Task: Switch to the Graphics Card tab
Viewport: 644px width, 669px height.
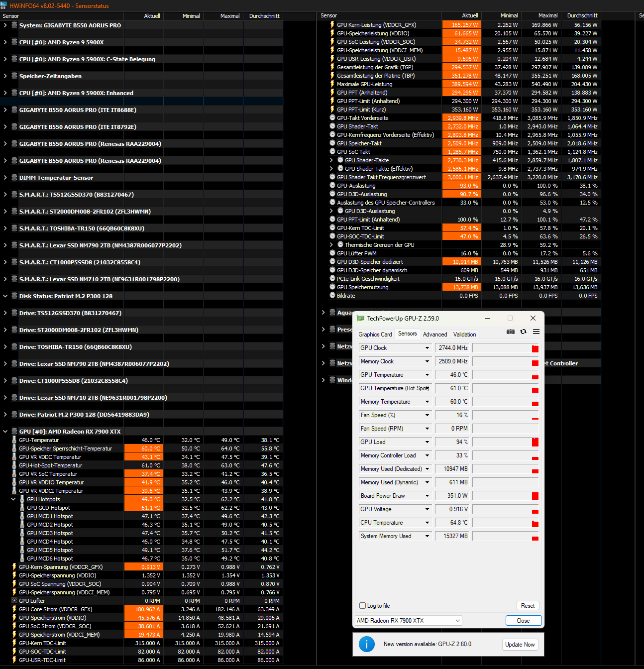Action: [375, 334]
